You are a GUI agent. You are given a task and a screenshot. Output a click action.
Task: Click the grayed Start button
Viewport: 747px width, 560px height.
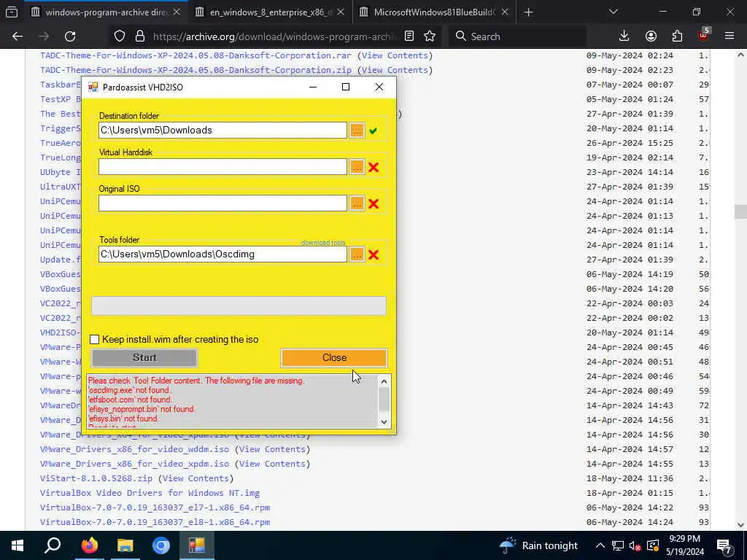144,357
